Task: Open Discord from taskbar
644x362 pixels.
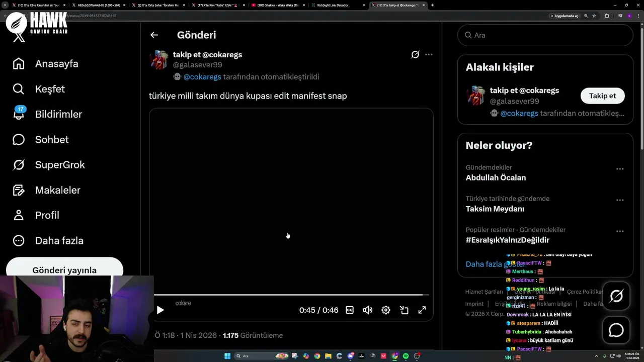Action: (351, 356)
